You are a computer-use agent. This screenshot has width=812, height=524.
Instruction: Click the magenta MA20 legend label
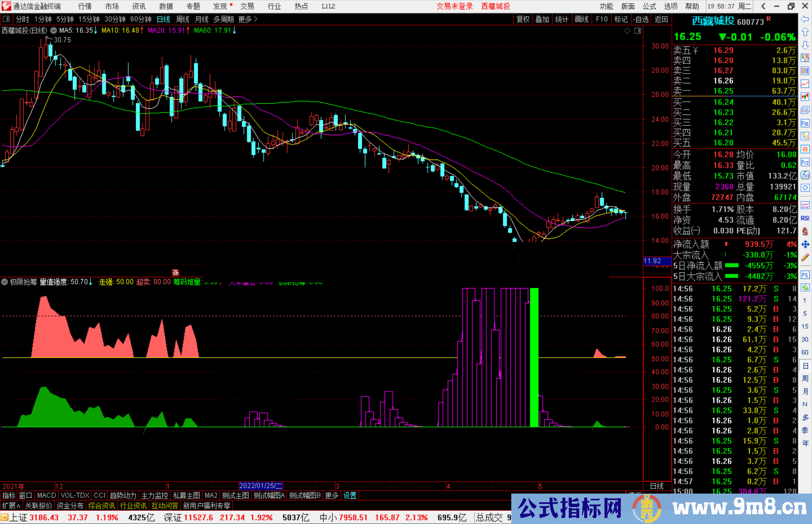pos(166,30)
